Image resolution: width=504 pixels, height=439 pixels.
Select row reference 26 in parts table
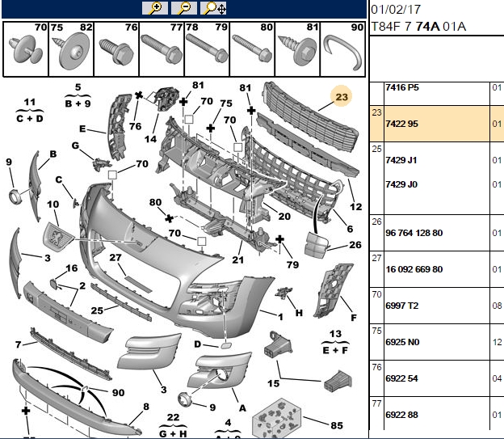(x=376, y=222)
